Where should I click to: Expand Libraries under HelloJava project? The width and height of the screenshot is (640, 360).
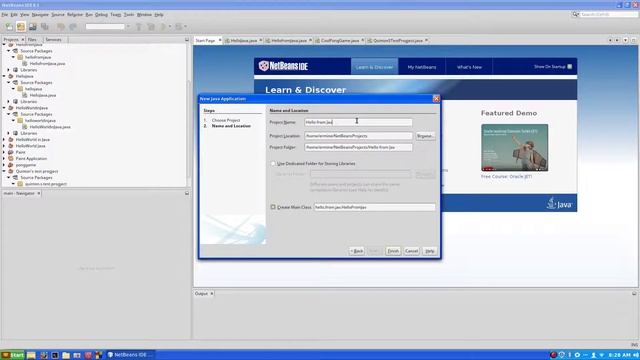(x=9, y=101)
